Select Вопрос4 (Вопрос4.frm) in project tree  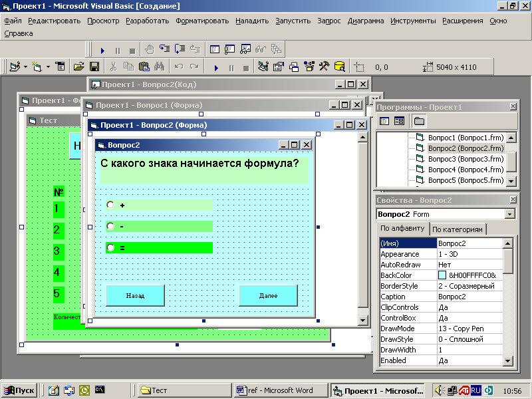[x=465, y=170]
